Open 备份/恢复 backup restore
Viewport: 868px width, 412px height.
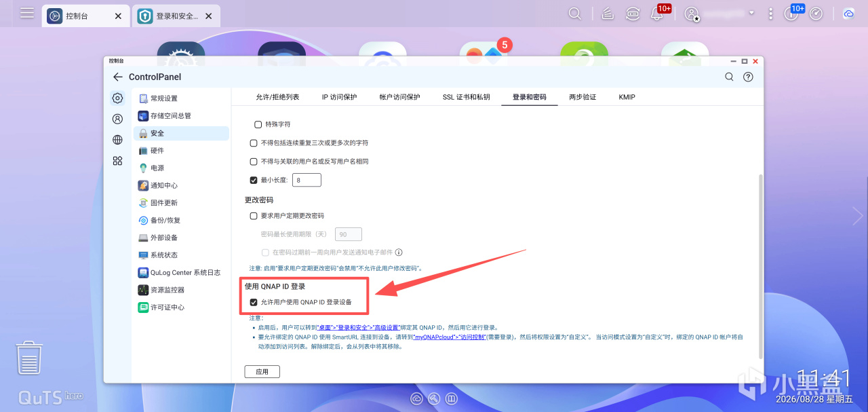click(181, 220)
